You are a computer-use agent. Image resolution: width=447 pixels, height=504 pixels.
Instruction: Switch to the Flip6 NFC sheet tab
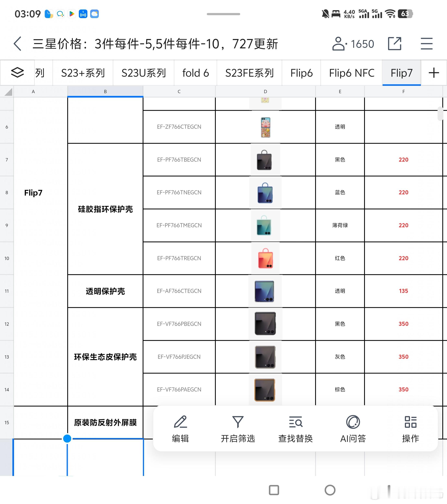click(x=352, y=73)
